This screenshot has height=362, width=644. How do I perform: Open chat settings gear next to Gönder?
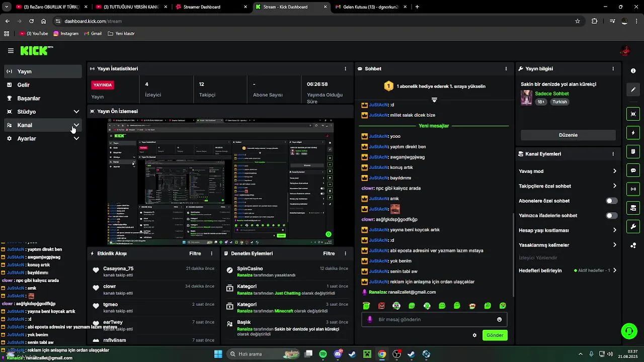pos(474,335)
